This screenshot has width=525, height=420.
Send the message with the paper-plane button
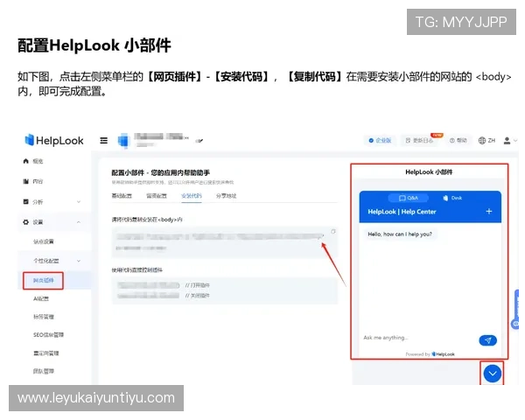pos(488,340)
